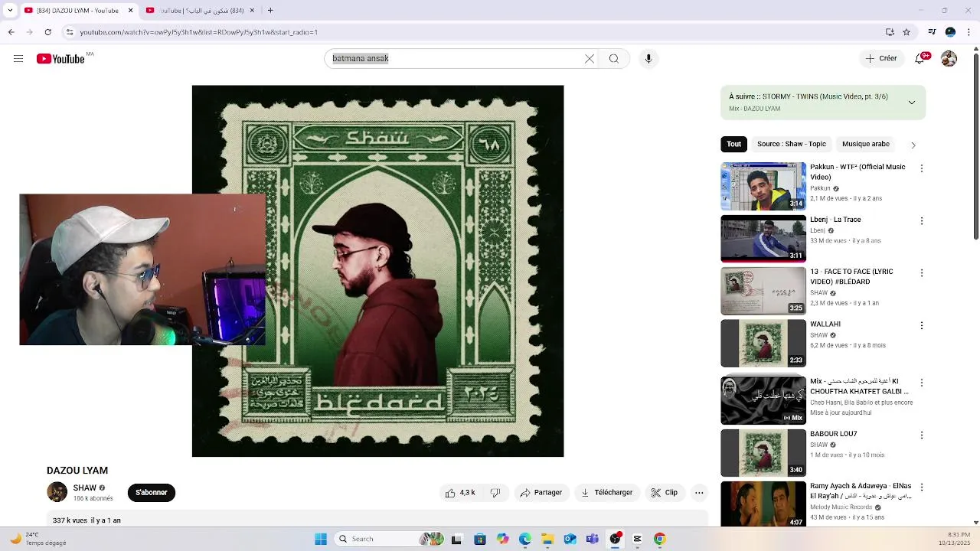980x551 pixels.
Task: Click the Télécharger download button
Action: (606, 493)
